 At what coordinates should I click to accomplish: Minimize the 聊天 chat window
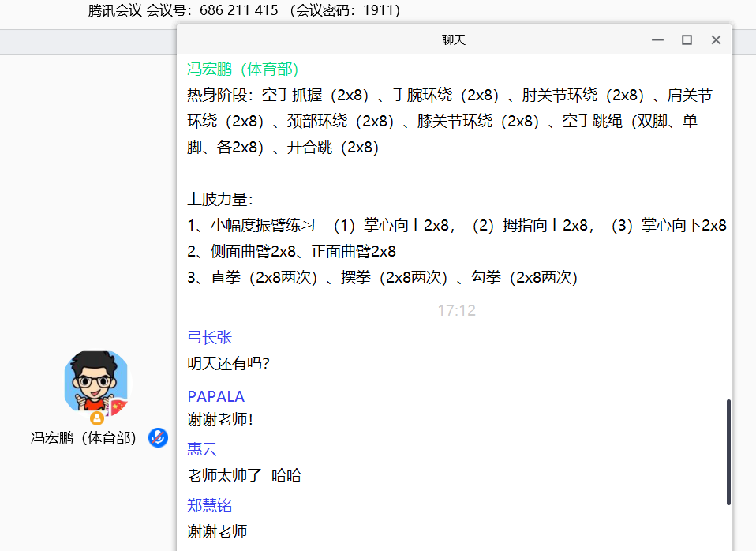[x=657, y=40]
